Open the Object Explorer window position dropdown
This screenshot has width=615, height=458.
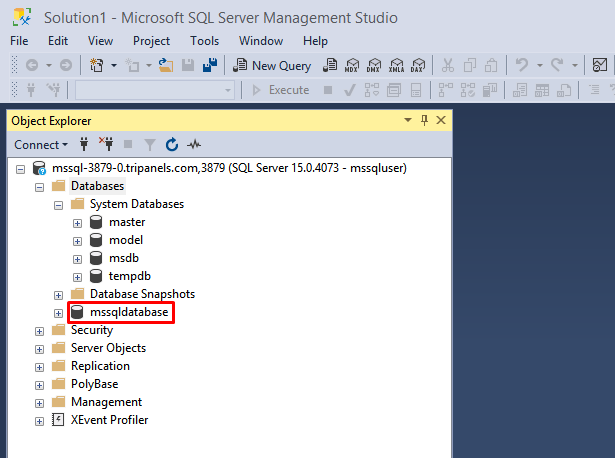(408, 120)
